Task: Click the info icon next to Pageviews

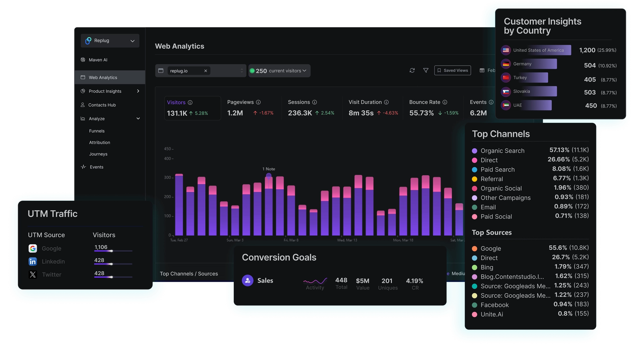Action: 258,102
